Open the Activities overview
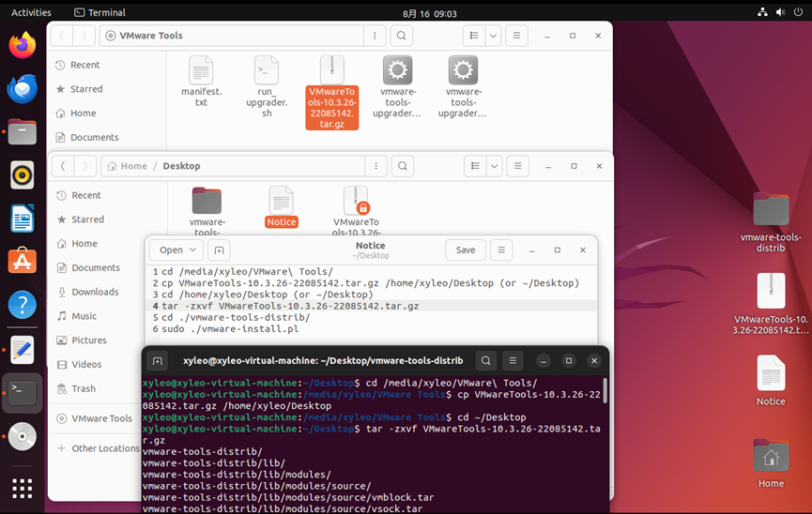This screenshot has width=812, height=514. [x=31, y=12]
